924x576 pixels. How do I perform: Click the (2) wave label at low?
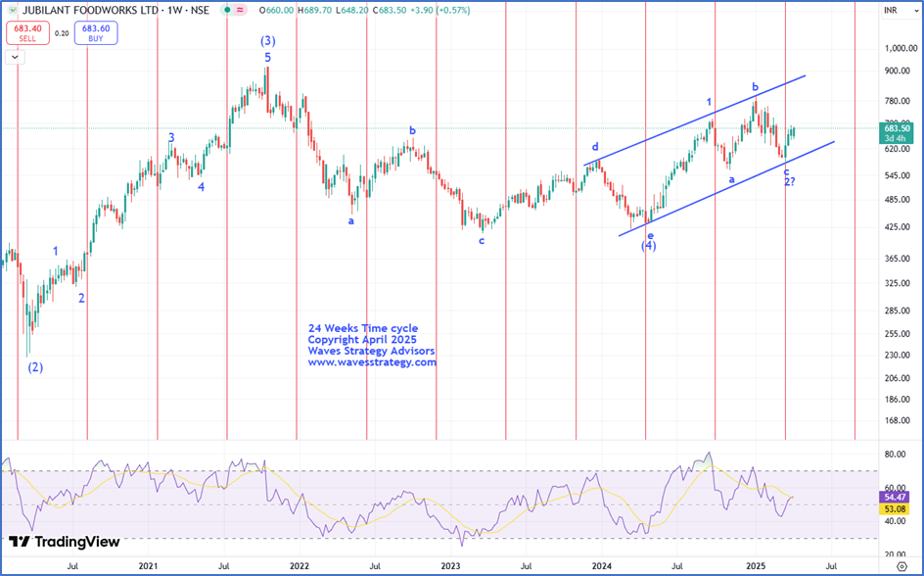coord(35,367)
